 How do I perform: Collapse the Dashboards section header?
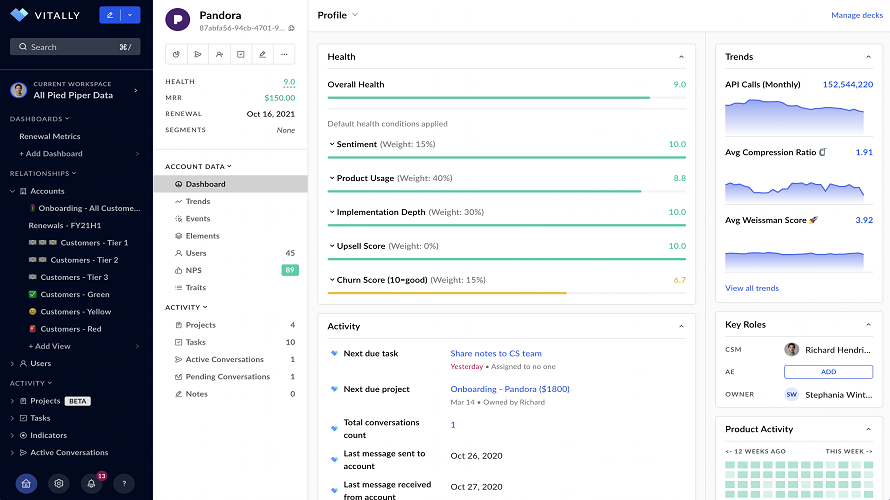point(39,119)
